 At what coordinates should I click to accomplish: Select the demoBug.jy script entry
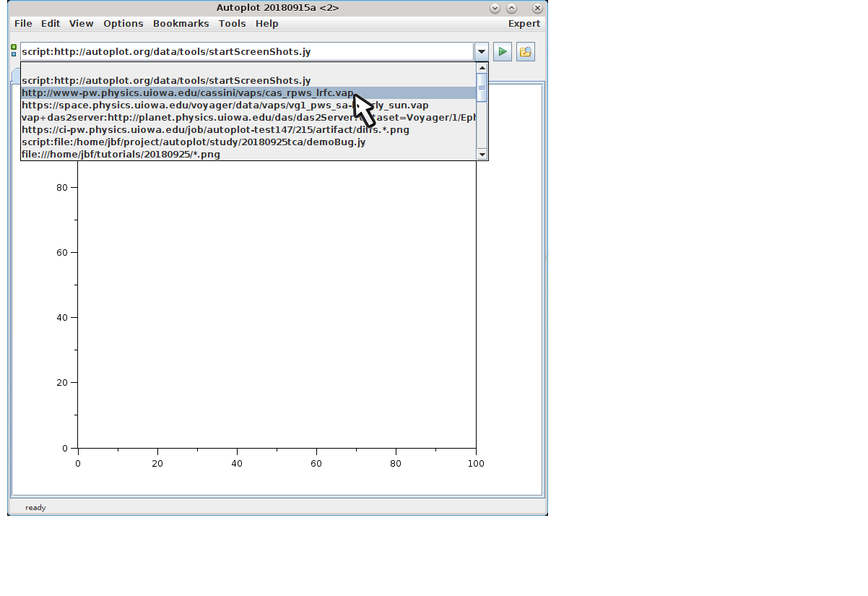194,142
